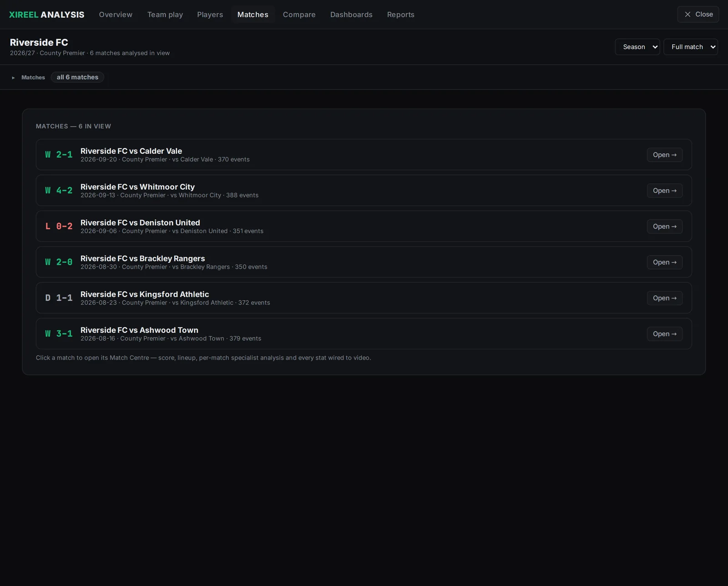Open the Compare tab
728x586 pixels.
point(299,15)
